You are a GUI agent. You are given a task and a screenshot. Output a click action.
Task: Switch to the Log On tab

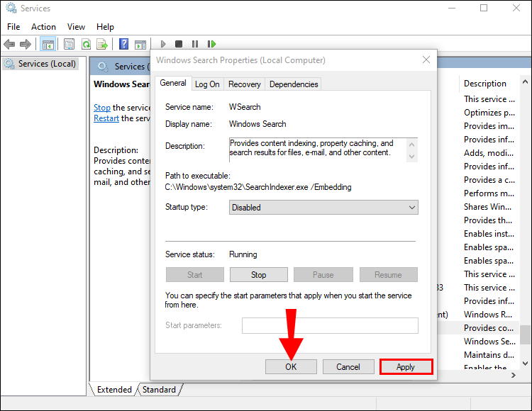point(207,84)
